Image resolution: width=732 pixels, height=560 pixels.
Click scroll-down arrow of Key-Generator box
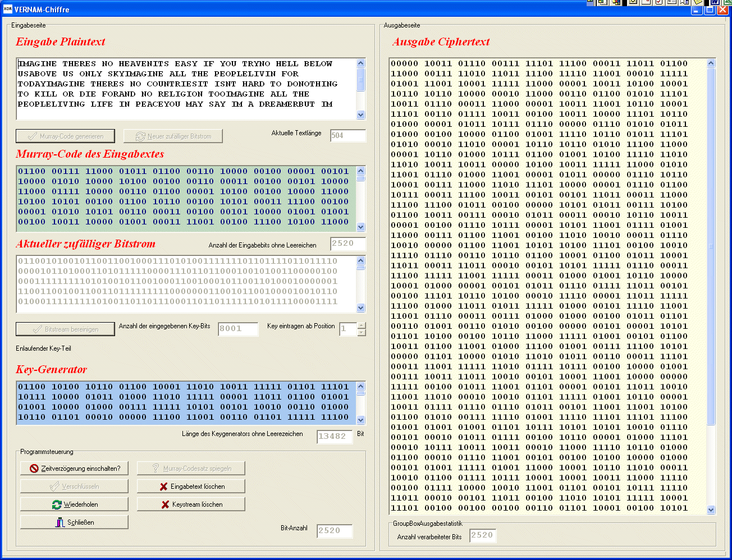point(361,420)
